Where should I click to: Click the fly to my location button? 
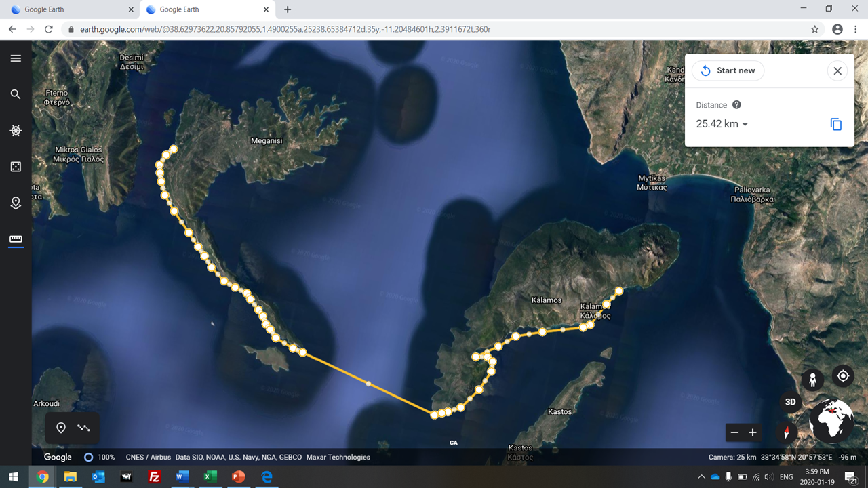[x=843, y=376]
